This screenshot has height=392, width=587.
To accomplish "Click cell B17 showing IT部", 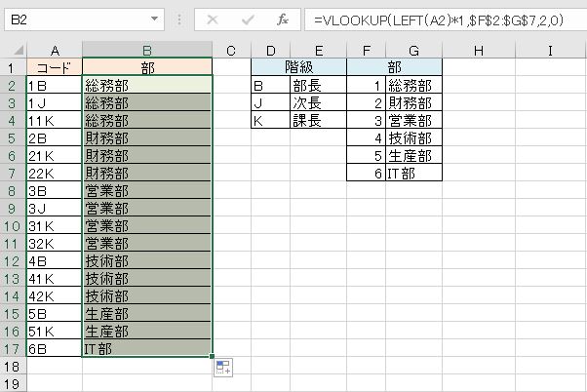I will [147, 349].
